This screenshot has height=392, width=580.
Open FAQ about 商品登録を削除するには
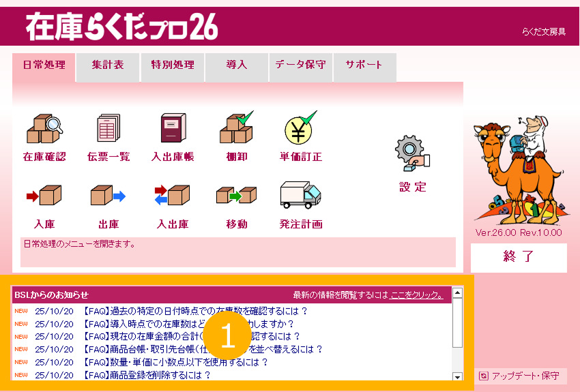(x=147, y=375)
